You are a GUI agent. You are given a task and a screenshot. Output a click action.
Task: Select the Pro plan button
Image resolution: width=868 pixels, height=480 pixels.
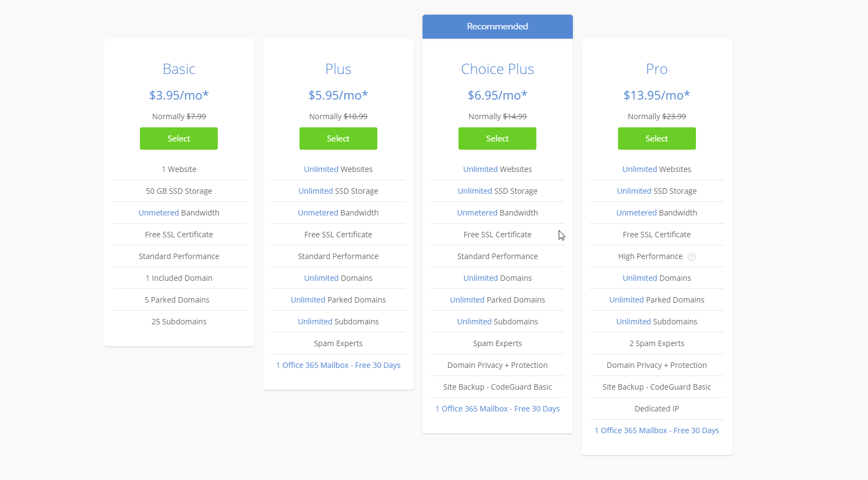[657, 138]
